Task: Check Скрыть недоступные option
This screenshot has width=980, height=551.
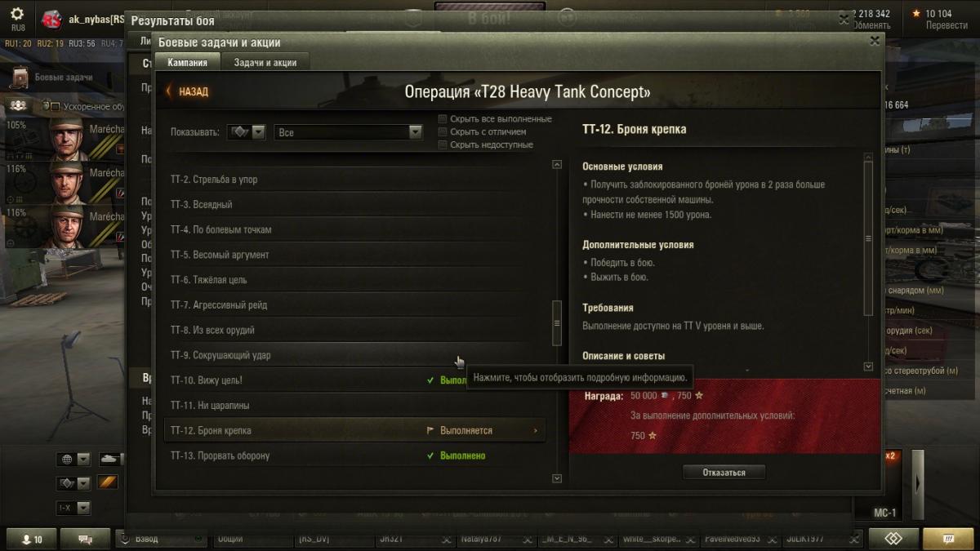Action: [x=443, y=144]
